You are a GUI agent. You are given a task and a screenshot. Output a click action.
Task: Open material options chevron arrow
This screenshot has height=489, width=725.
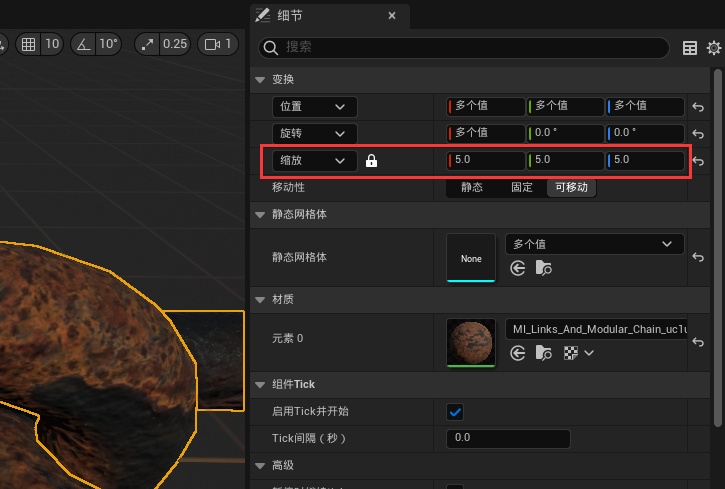coord(589,353)
